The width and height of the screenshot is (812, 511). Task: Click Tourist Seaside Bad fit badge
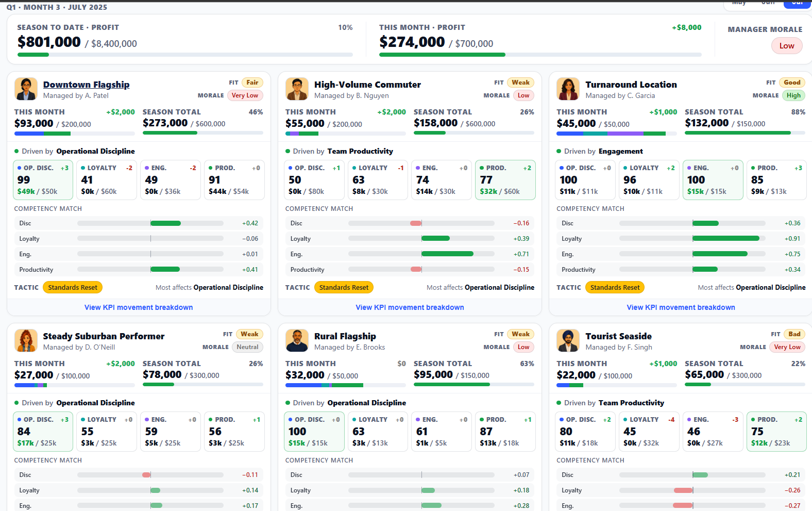tap(794, 334)
